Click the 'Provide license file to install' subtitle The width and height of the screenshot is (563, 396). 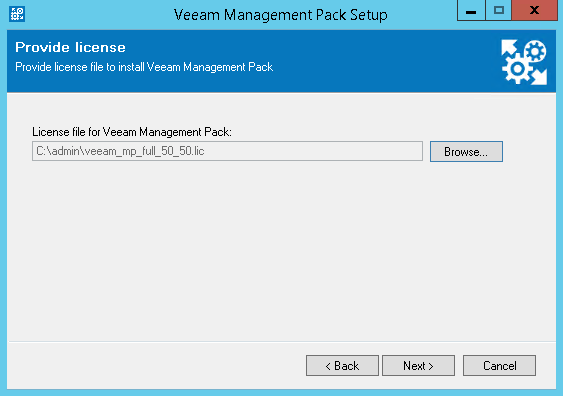(144, 67)
